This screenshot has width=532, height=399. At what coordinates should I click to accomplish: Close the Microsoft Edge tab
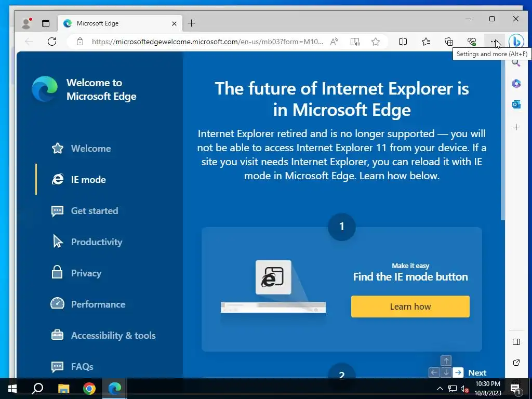[x=174, y=23]
